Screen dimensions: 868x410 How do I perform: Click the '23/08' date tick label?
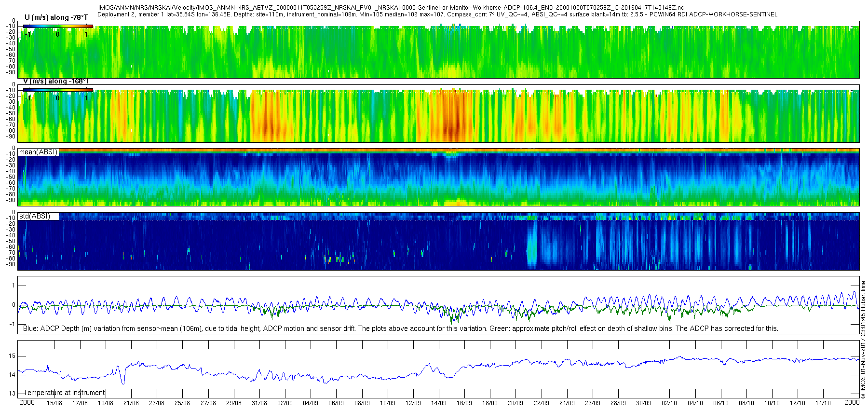[157, 403]
